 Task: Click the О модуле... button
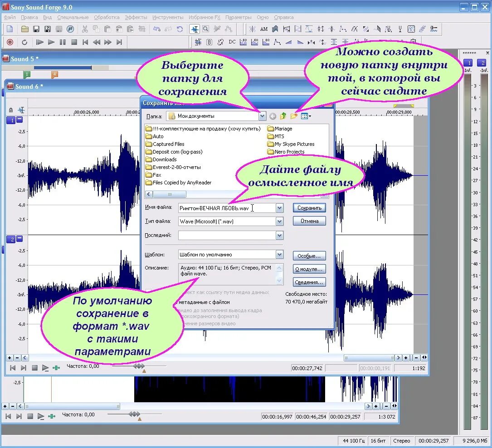[309, 269]
